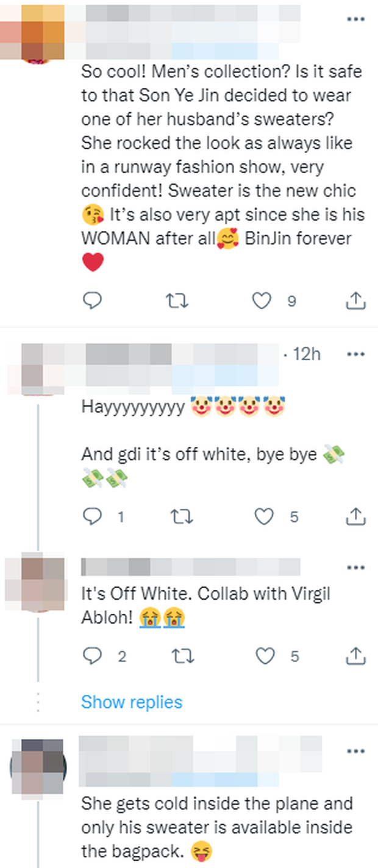This screenshot has height=868, width=378.
Task: Open more options on the top tweet
Action: tap(355, 20)
